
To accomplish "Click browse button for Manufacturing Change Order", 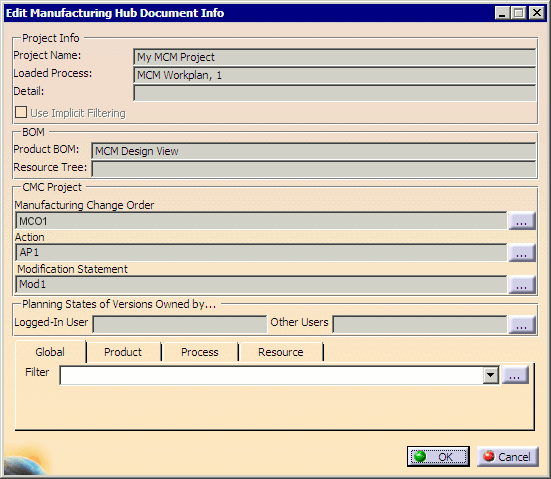I will click(522, 221).
